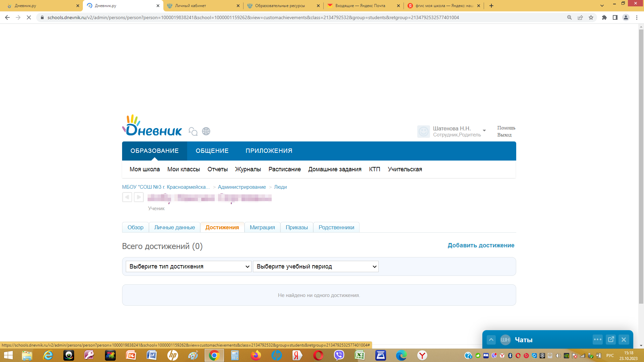The width and height of the screenshot is (644, 362).
Task: Click the previous-person arrow above the tabs
Action: coord(127,197)
